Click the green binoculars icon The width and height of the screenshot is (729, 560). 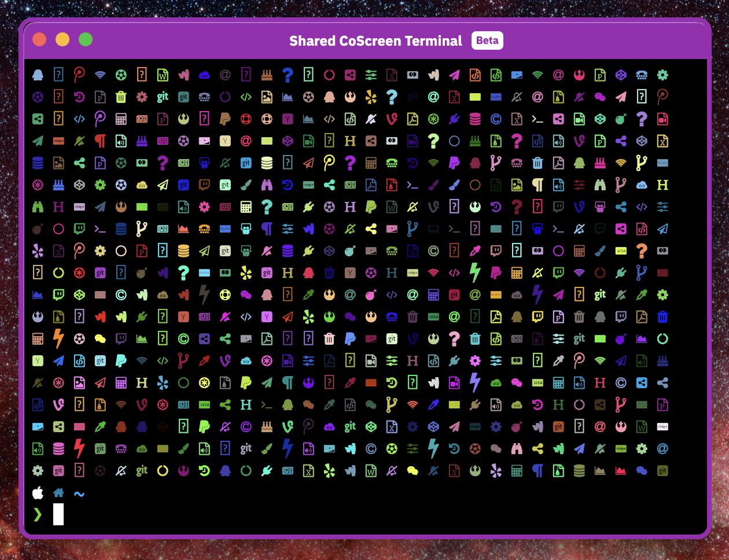(x=38, y=207)
